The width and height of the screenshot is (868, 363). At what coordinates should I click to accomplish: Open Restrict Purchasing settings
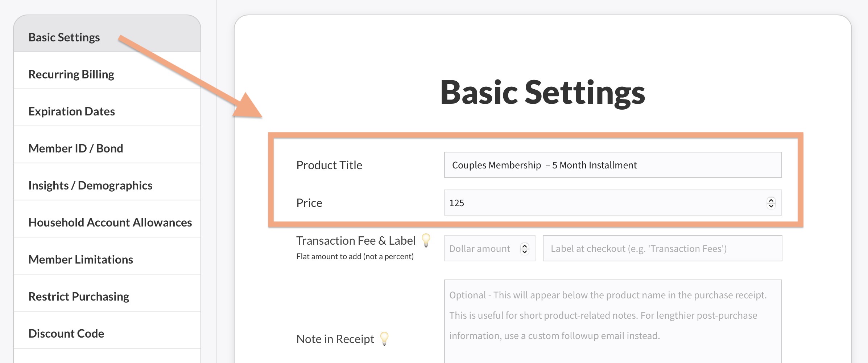point(79,297)
